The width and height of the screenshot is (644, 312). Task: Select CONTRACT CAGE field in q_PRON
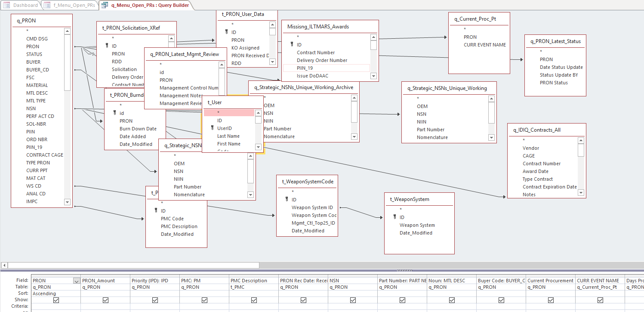45,155
